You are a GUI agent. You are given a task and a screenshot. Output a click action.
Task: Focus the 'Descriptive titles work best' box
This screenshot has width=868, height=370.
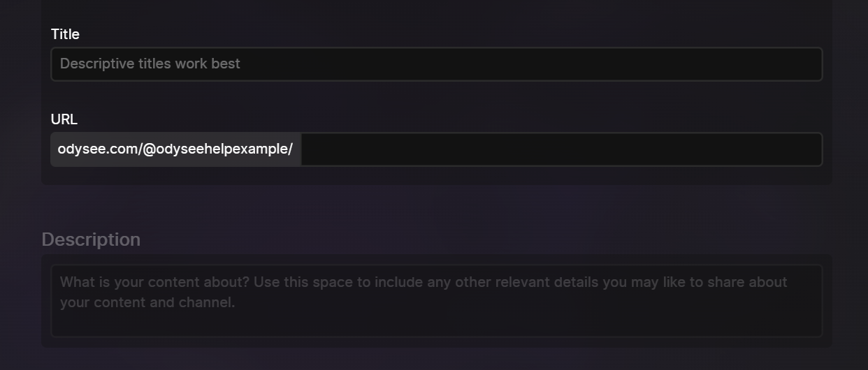point(437,64)
